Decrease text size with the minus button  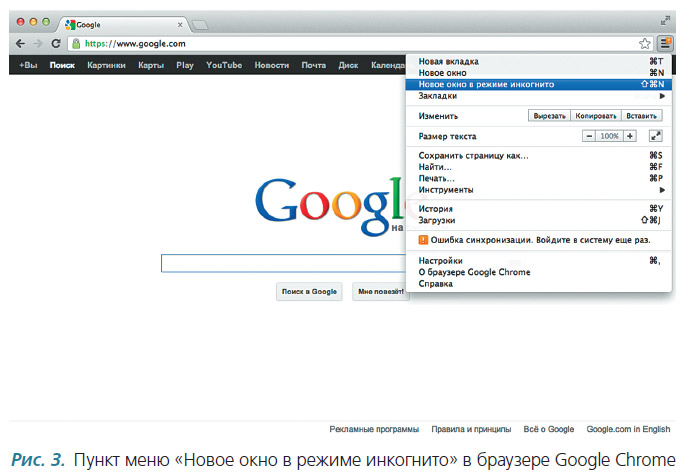(589, 136)
